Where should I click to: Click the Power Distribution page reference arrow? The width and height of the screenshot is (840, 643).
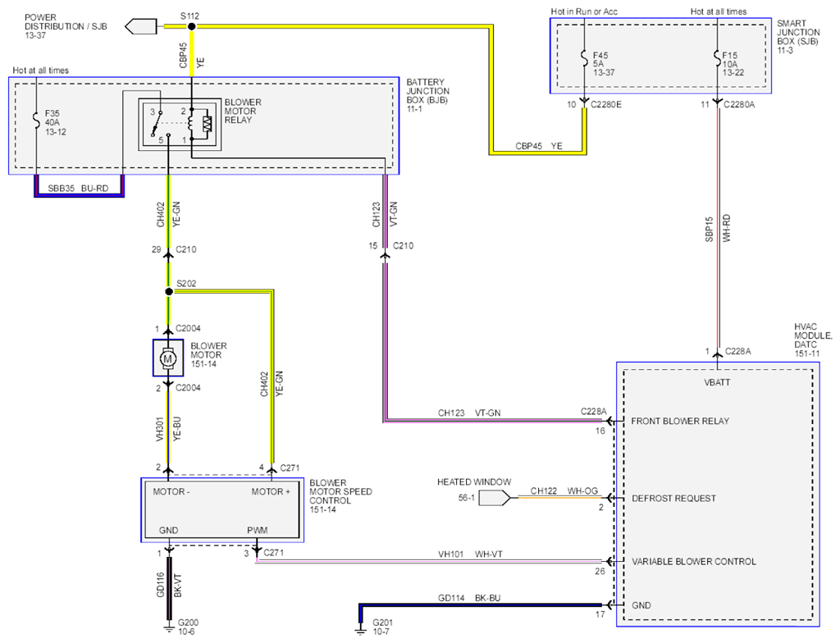(141, 26)
